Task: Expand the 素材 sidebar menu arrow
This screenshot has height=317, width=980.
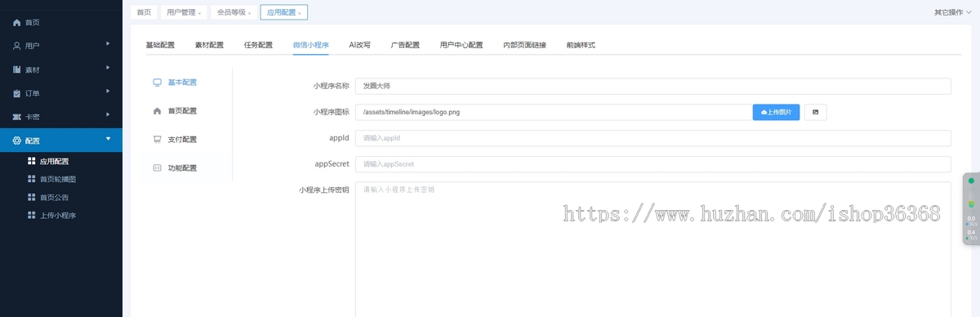Action: click(108, 67)
